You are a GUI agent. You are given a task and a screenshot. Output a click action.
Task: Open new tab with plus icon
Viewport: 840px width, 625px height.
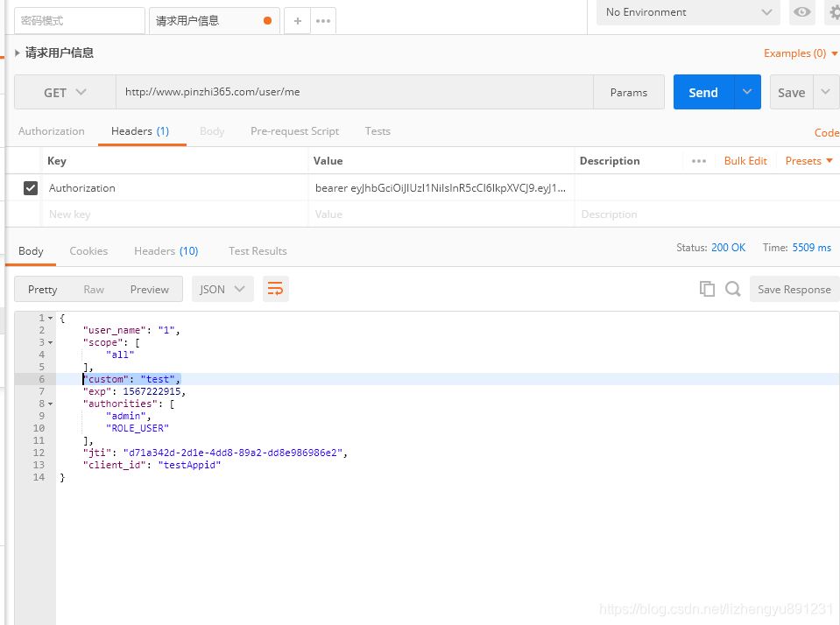298,21
